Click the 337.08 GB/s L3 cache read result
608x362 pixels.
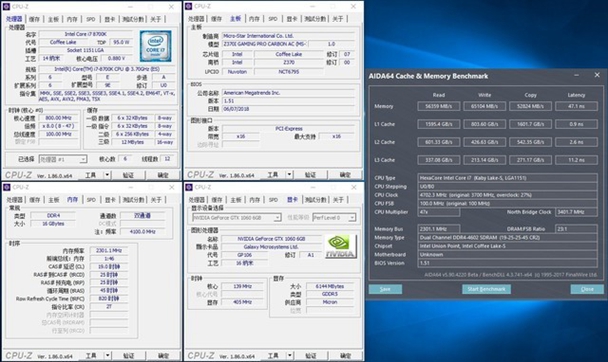pos(439,160)
